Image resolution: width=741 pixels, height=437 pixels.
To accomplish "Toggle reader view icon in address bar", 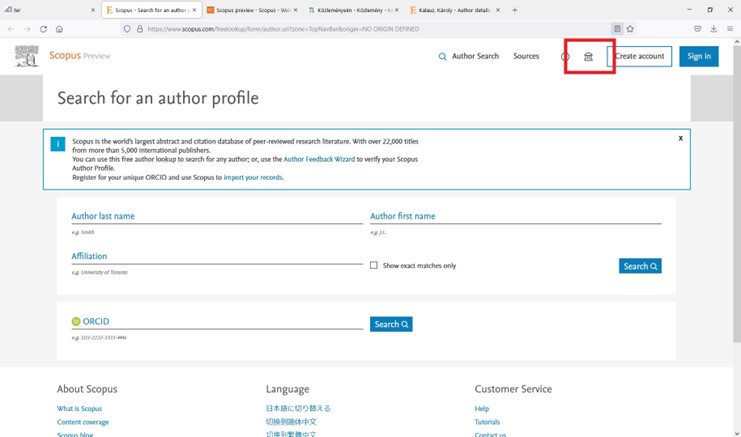I will pos(617,29).
